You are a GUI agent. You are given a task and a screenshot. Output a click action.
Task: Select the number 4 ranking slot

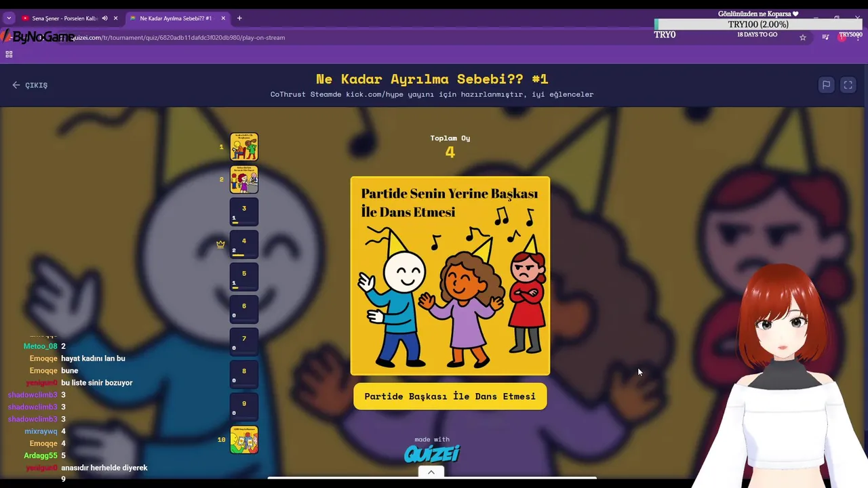click(x=244, y=245)
